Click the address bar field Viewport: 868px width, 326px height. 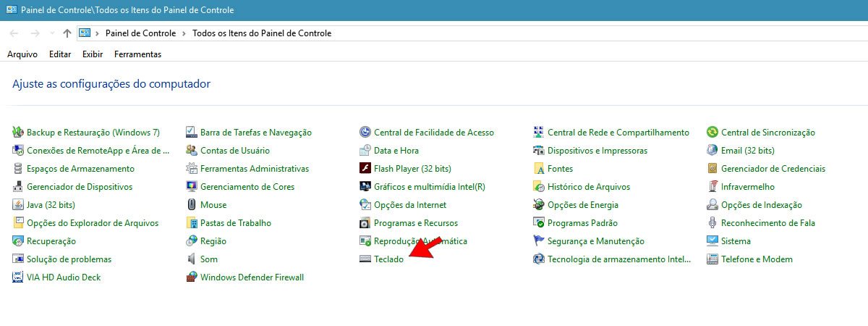[x=472, y=33]
